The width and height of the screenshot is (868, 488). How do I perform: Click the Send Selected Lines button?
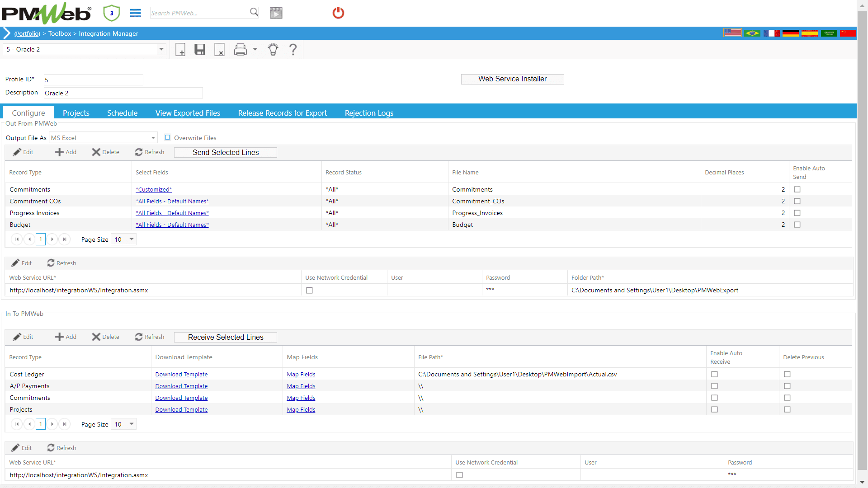226,153
